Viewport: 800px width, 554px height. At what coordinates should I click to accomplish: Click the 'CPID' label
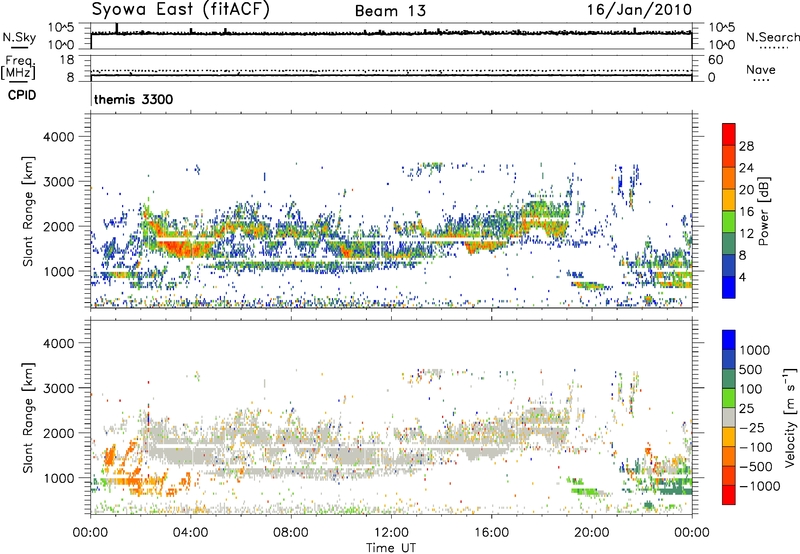click(22, 95)
